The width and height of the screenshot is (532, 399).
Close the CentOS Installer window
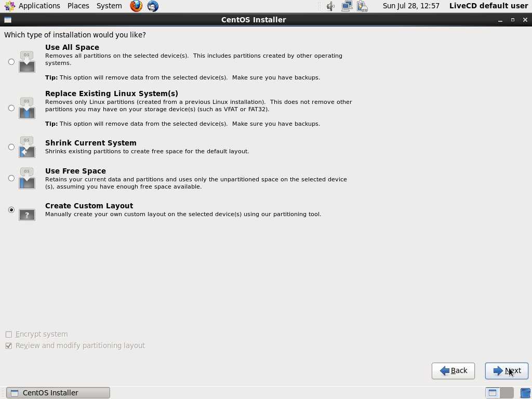point(525,20)
